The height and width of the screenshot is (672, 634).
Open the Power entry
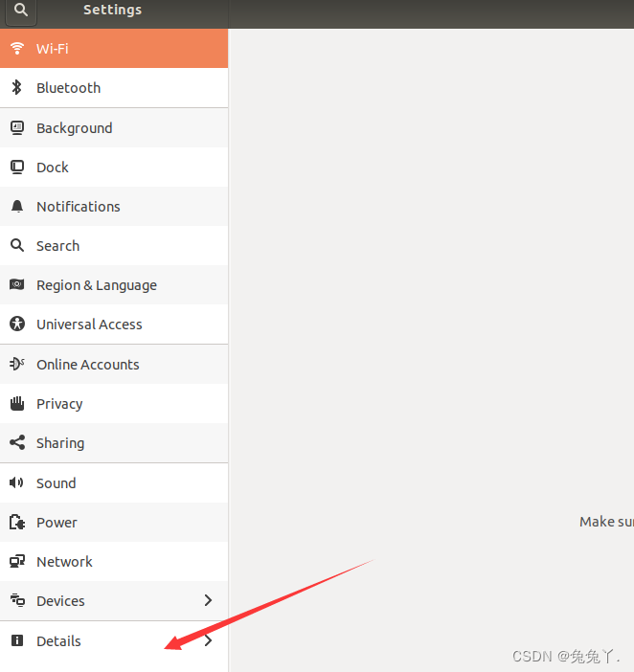[114, 523]
